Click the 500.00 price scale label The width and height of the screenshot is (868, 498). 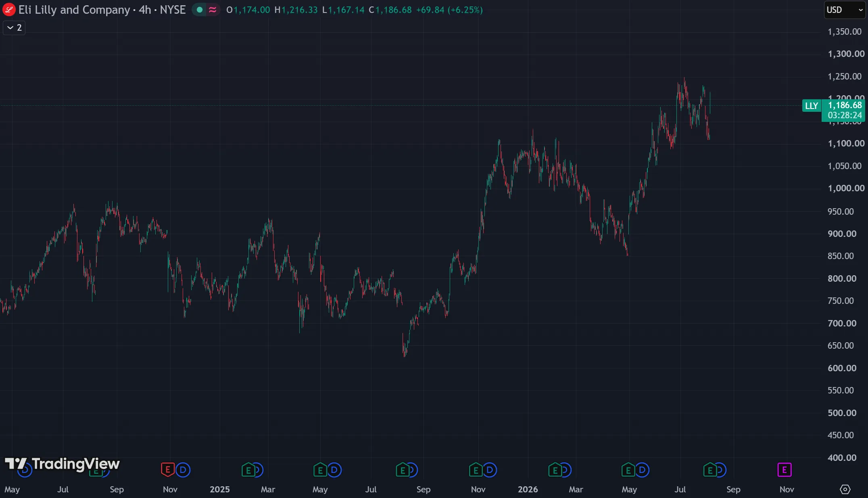pyautogui.click(x=842, y=413)
